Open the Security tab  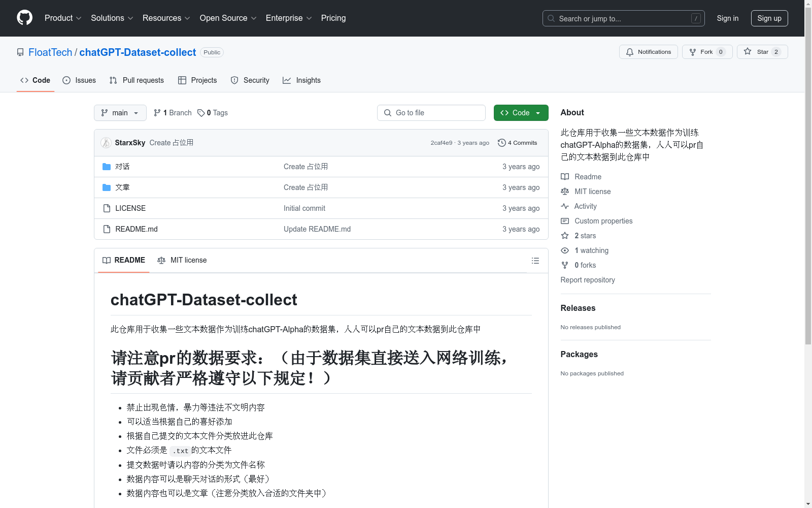coord(250,80)
